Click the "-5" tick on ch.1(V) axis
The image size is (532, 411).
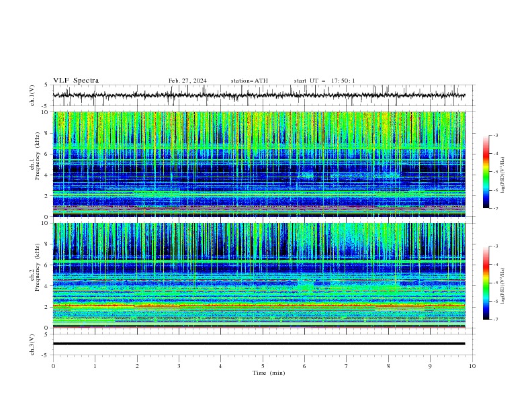[x=46, y=106]
